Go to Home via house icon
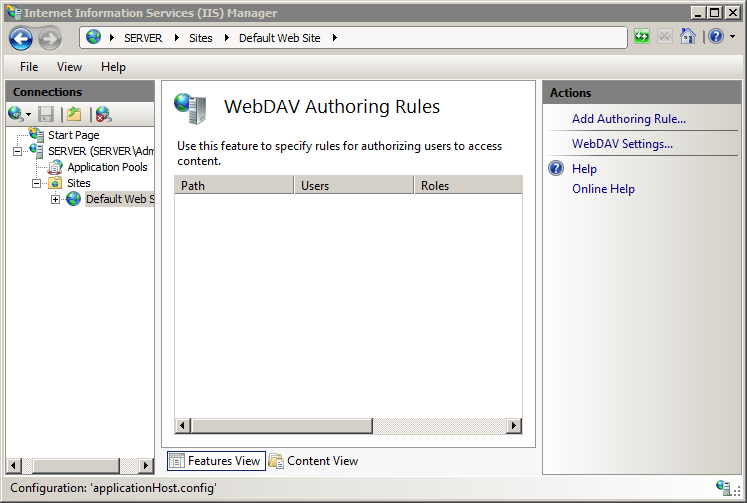Image resolution: width=747 pixels, height=503 pixels. (687, 36)
